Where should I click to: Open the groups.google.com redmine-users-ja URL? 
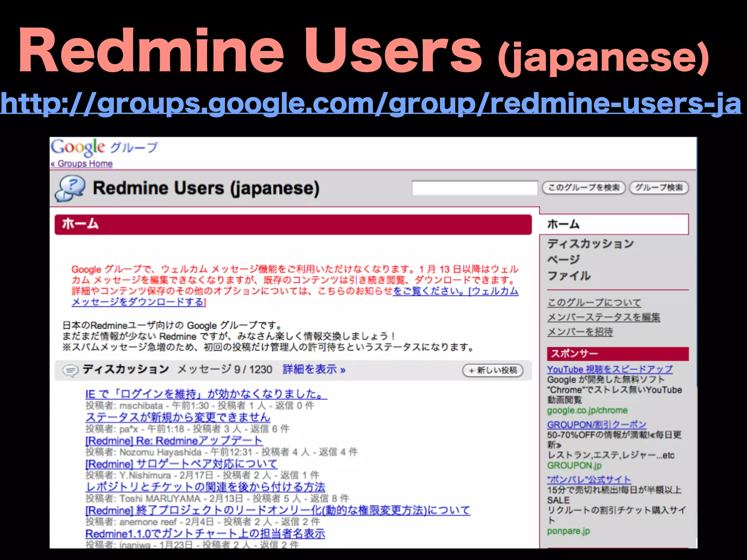click(x=371, y=104)
